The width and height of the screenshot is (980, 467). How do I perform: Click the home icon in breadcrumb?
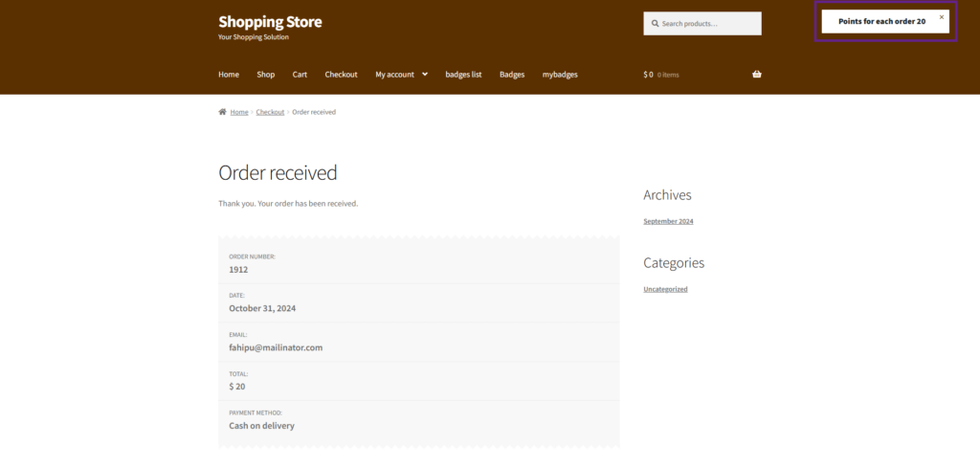223,112
